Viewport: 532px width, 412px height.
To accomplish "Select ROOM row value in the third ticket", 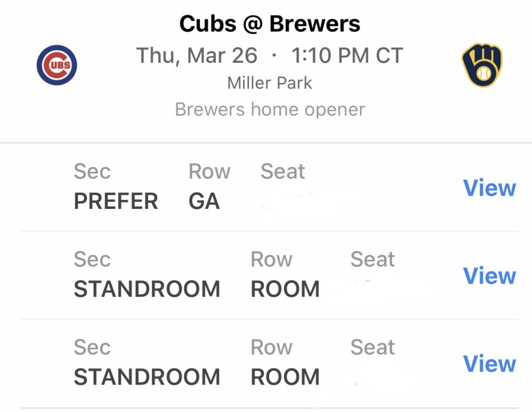I will (285, 377).
